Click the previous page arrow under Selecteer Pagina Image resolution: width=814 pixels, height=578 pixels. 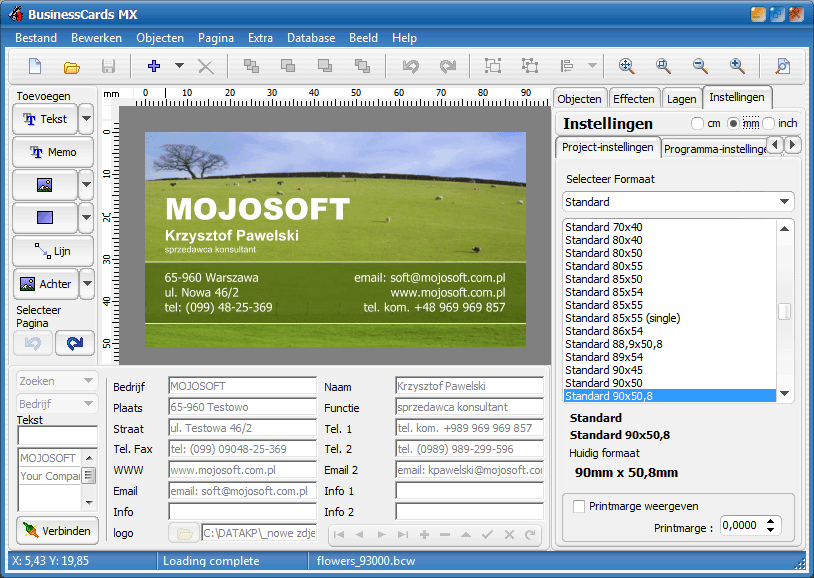click(33, 343)
